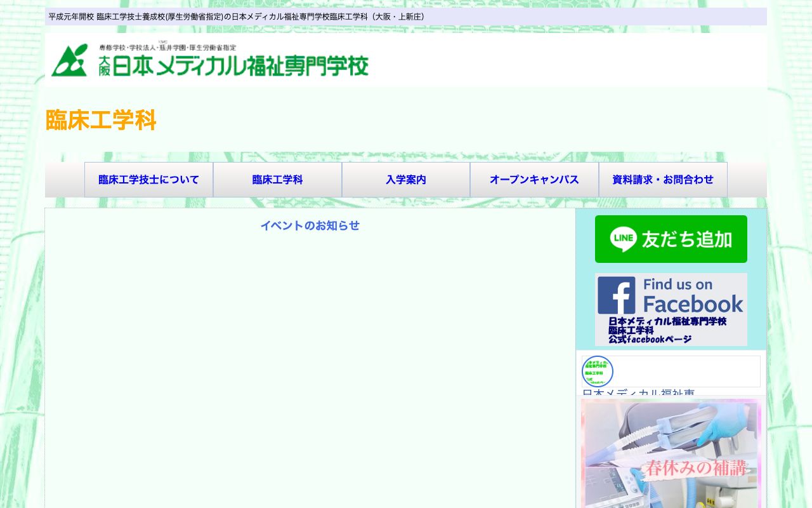Open the school logo header image

coord(209,60)
